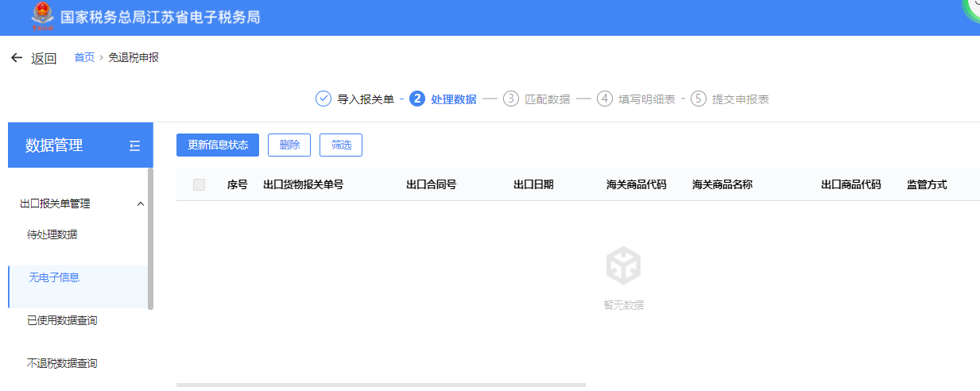The image size is (980, 391).
Task: Collapse the 出口报关单管理 menu group
Action: [141, 204]
